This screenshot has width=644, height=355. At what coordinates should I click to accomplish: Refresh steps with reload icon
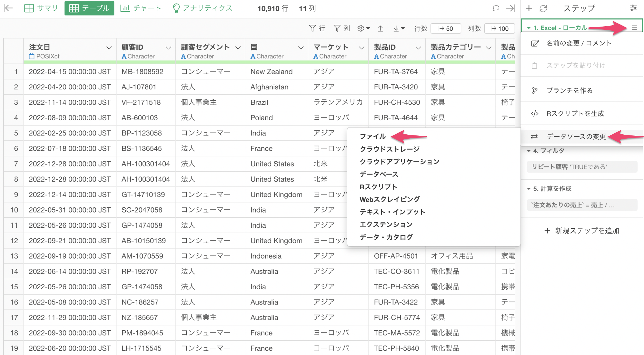[x=543, y=8]
